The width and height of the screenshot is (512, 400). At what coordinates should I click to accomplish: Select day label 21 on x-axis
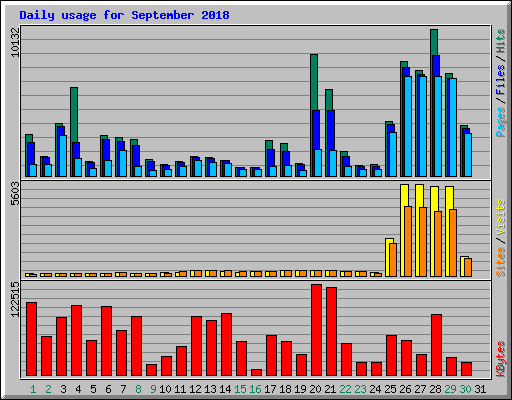pos(330,389)
